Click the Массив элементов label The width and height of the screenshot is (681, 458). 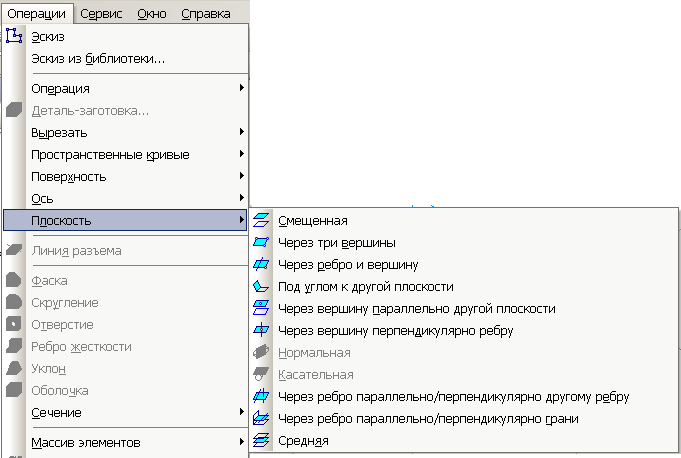coord(86,443)
